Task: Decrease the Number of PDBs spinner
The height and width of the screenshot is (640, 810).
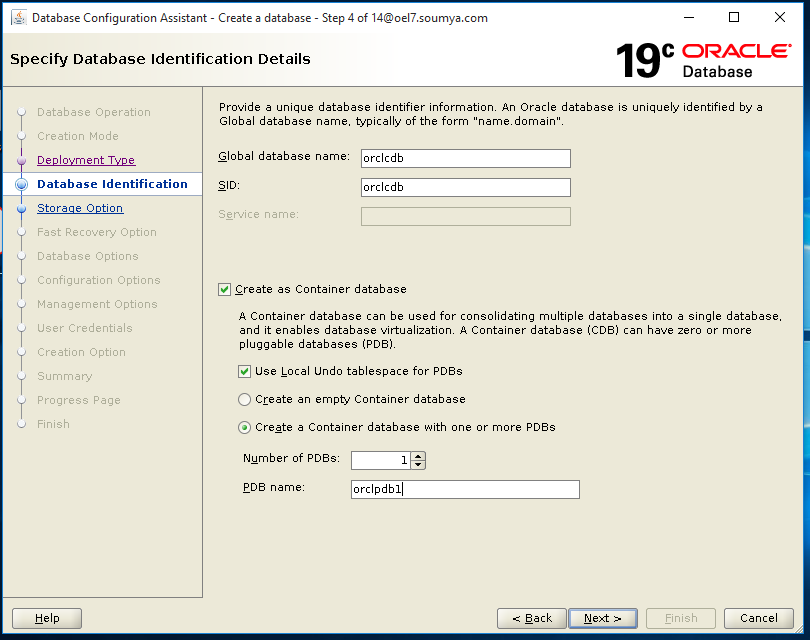Action: pos(418,464)
